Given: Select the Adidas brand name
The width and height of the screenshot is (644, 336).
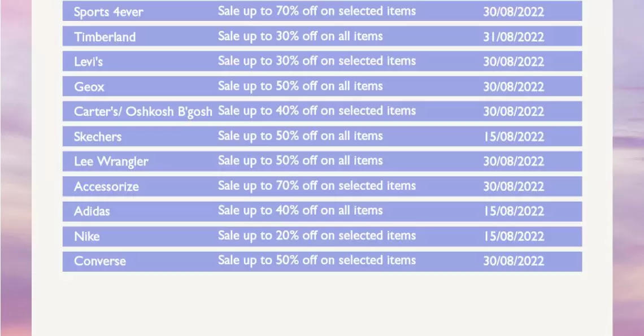Looking at the screenshot, I should 92,211.
